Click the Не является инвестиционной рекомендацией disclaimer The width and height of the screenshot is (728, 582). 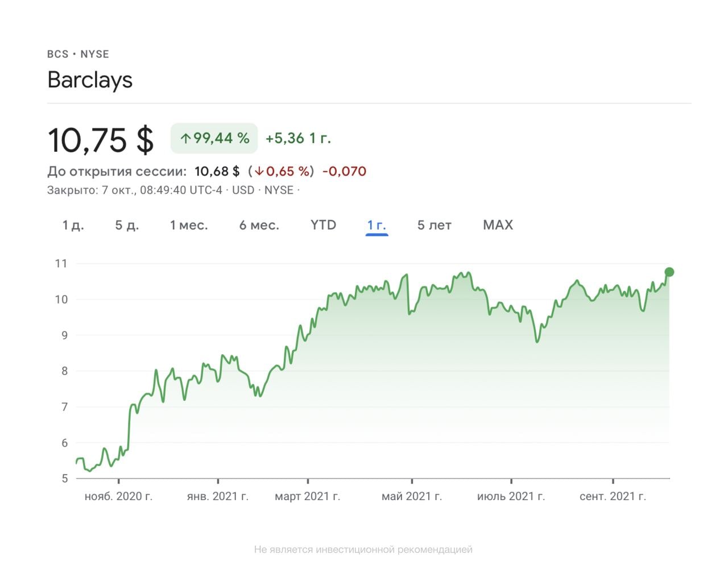tap(363, 550)
